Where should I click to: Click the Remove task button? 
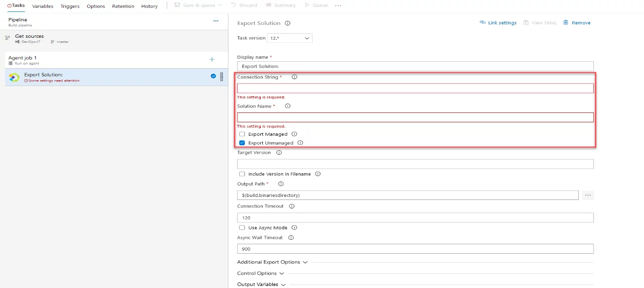pos(577,23)
